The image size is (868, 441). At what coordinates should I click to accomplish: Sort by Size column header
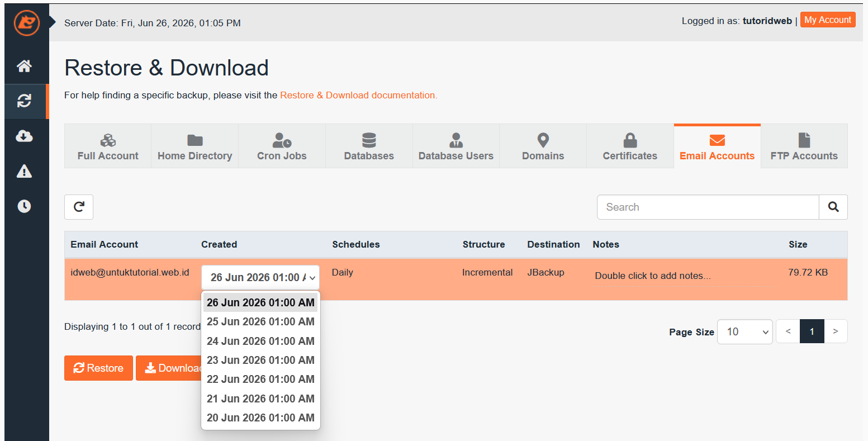click(798, 244)
